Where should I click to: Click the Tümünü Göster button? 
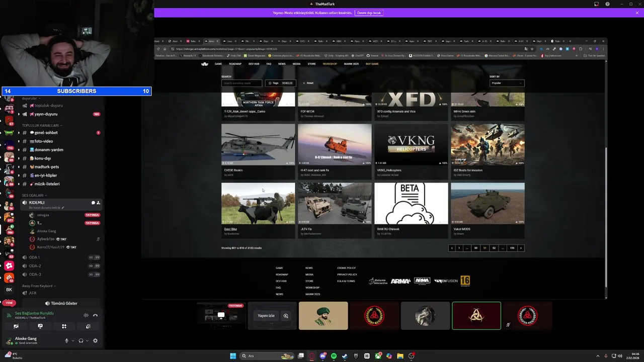pos(61,303)
